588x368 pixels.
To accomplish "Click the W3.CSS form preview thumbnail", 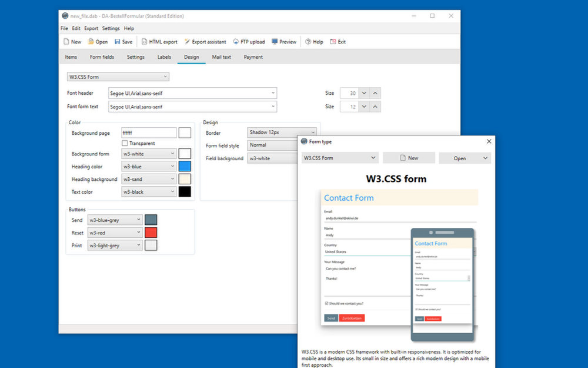I will click(x=399, y=265).
